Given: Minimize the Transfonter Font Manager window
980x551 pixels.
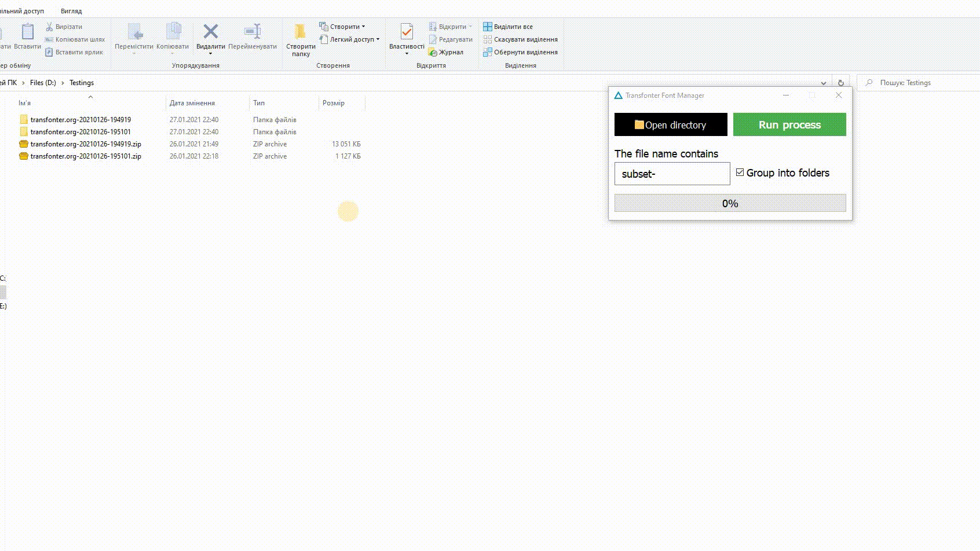Looking at the screenshot, I should coord(786,95).
